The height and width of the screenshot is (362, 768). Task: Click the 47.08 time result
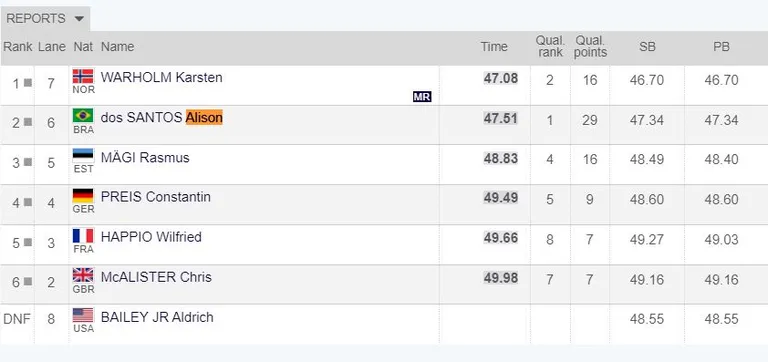tap(501, 78)
